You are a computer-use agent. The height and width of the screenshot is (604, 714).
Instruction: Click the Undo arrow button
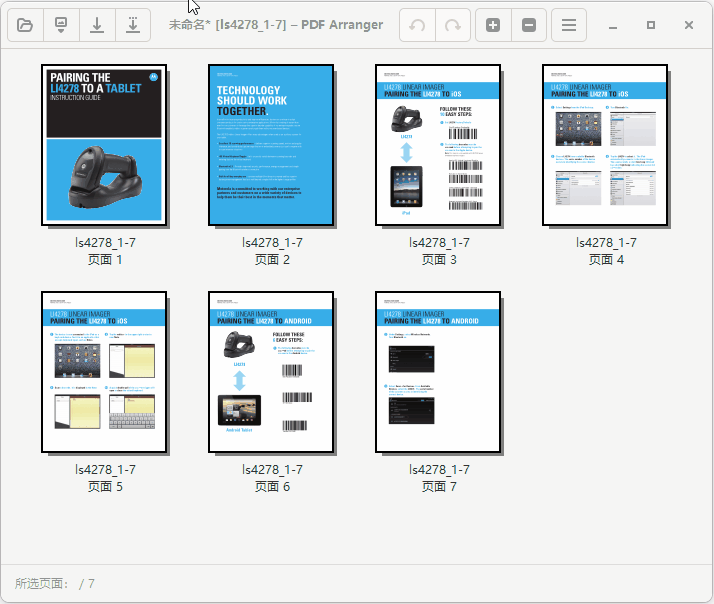417,25
